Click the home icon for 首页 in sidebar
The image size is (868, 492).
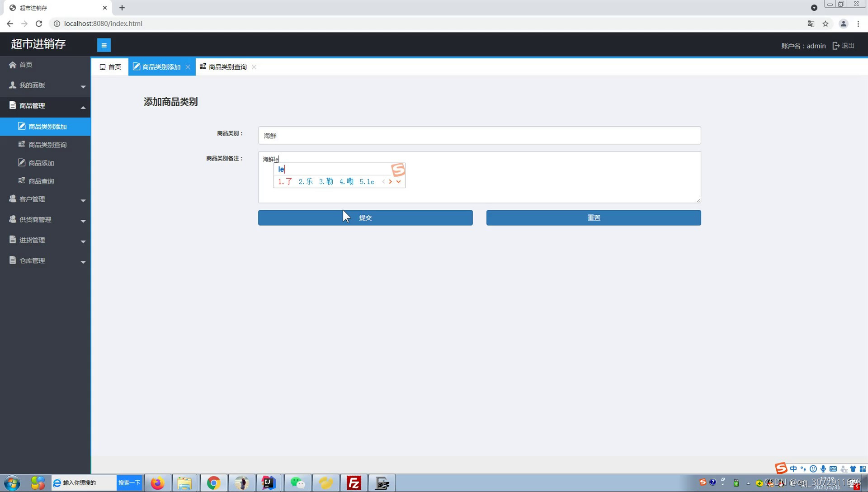(13, 65)
